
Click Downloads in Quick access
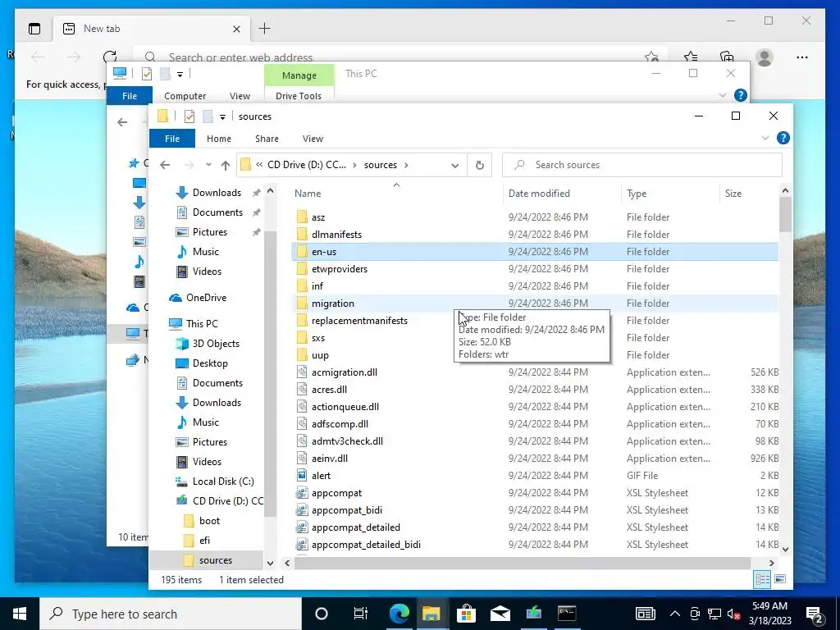(x=217, y=192)
